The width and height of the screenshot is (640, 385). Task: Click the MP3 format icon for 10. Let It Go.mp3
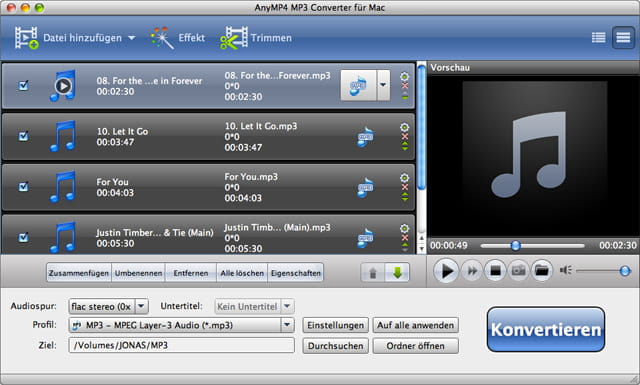(365, 137)
